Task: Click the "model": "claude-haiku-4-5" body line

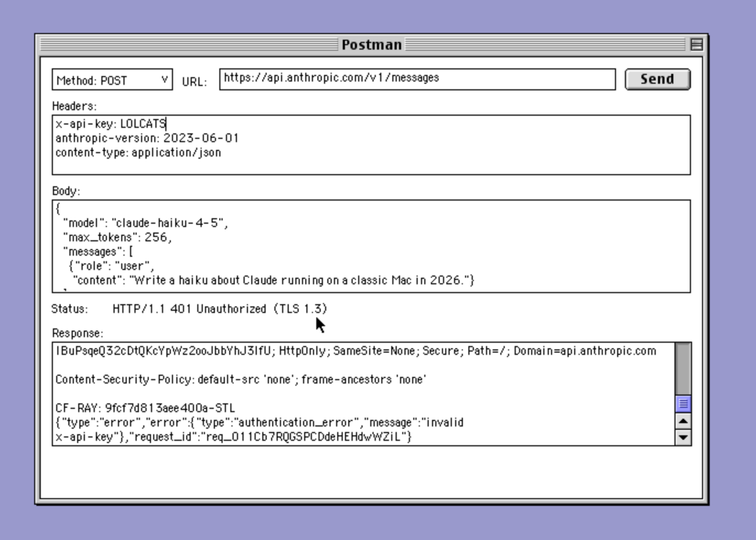Action: click(x=145, y=223)
